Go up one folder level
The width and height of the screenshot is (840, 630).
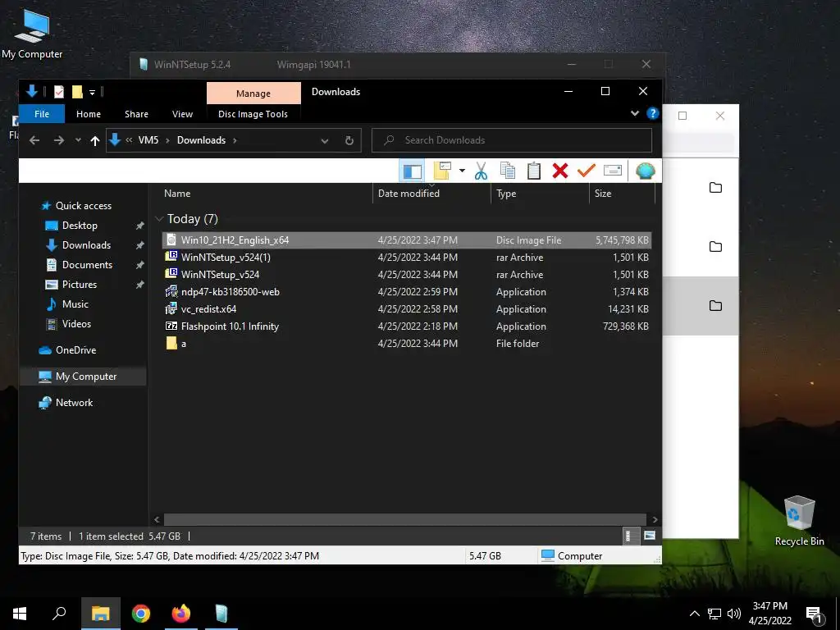pos(95,140)
